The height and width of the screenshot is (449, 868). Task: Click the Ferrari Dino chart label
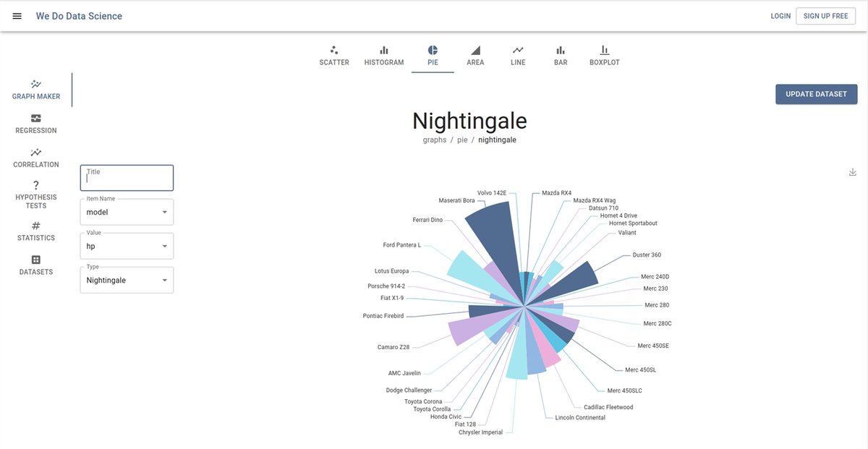point(427,220)
